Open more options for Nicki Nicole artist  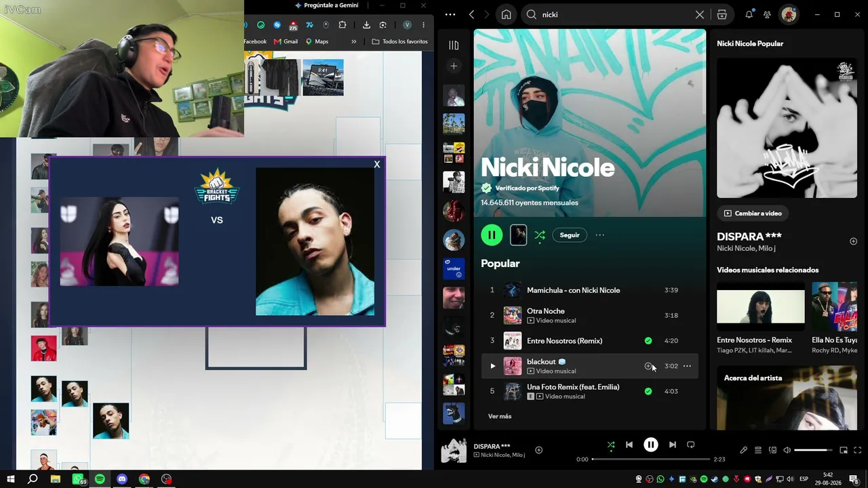(x=599, y=235)
